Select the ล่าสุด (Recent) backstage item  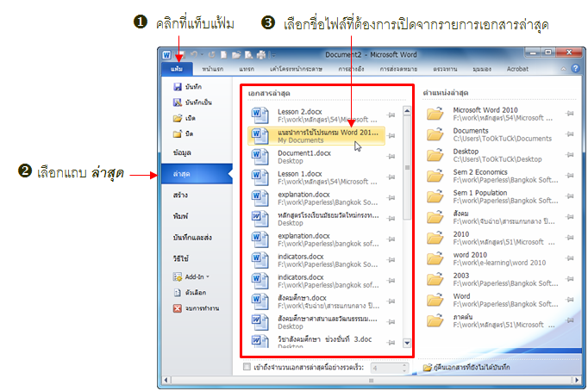point(197,174)
